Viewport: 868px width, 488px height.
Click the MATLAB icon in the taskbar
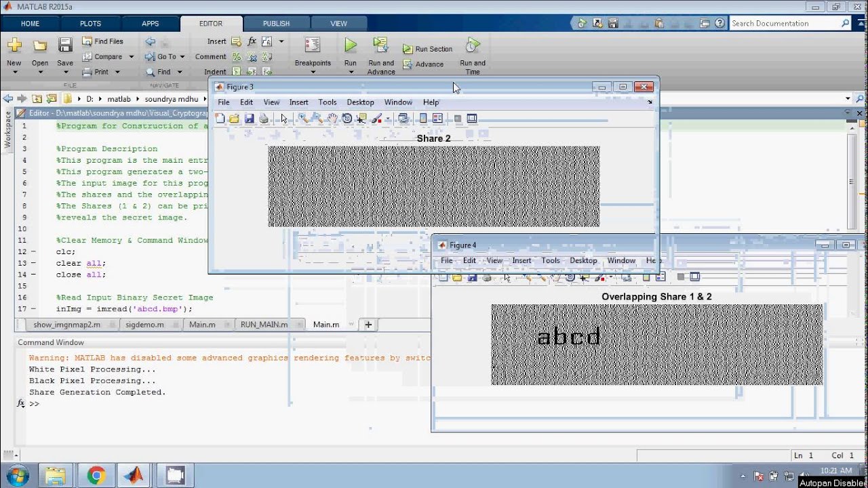pos(134,475)
